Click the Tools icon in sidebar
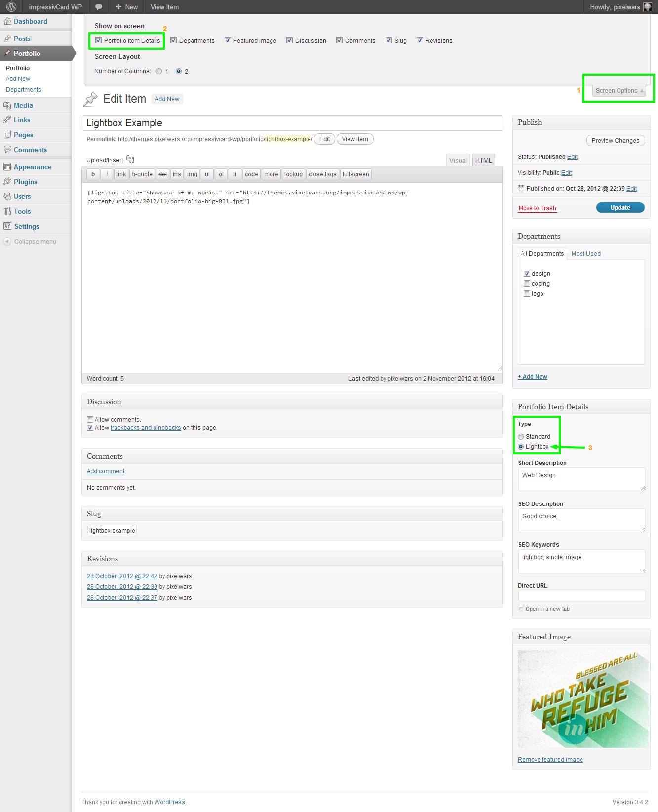Viewport: 658px width, 812px height. coord(7,211)
